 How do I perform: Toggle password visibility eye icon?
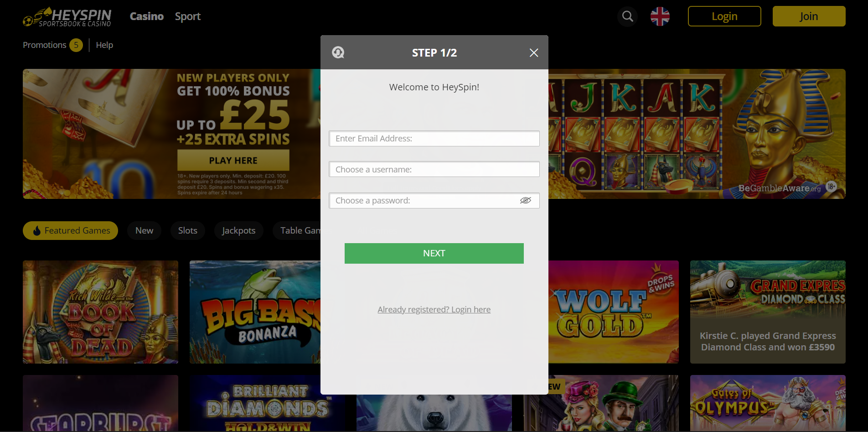tap(526, 200)
